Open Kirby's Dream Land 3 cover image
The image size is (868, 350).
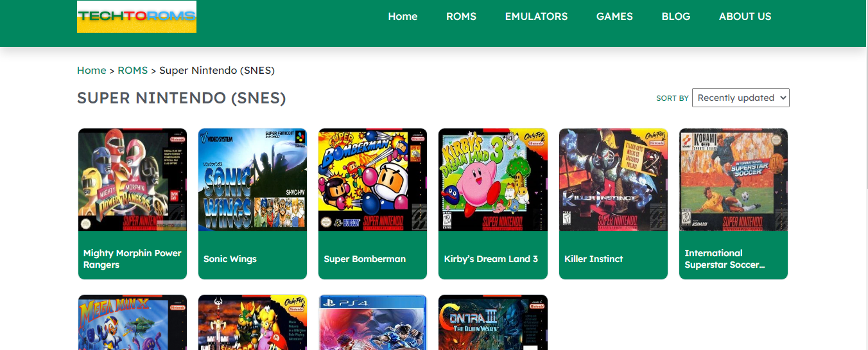click(492, 180)
